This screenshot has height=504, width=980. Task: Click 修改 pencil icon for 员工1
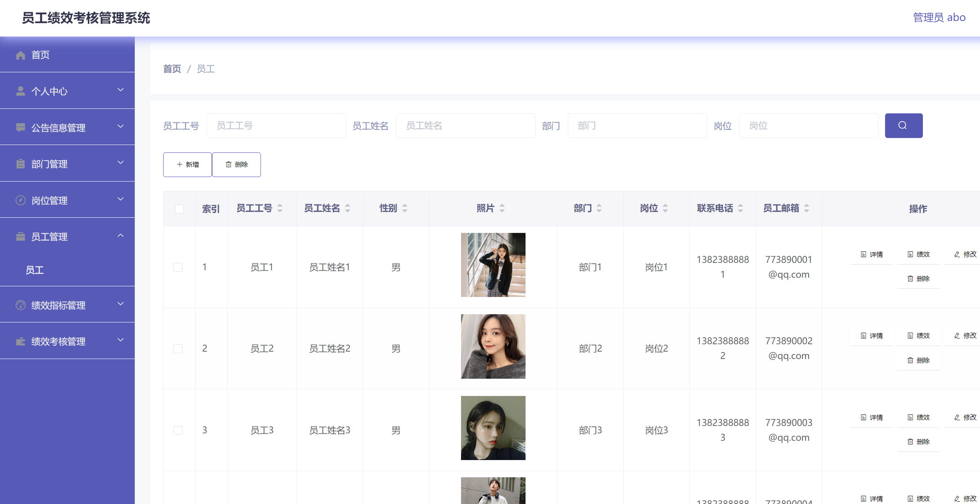(x=957, y=254)
